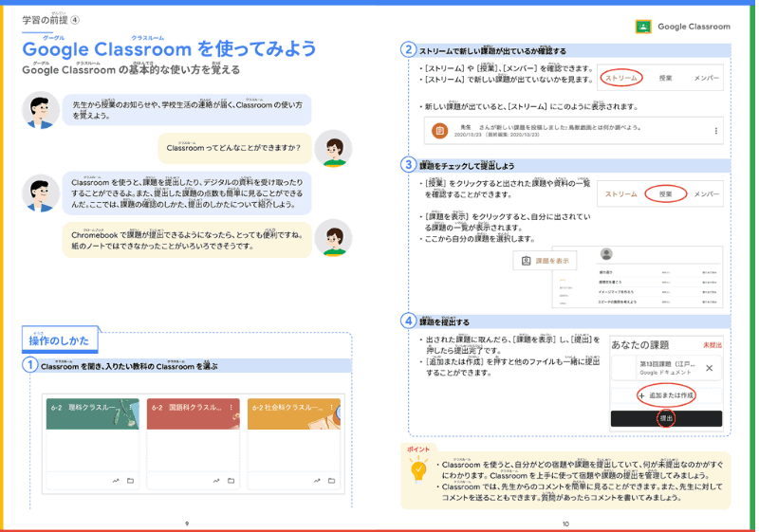Click the icon inside 課題を表示 button
759x532 pixels.
point(526,261)
